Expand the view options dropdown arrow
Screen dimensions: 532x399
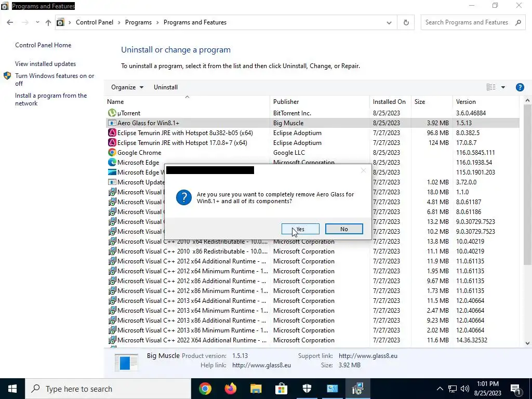[x=503, y=87]
